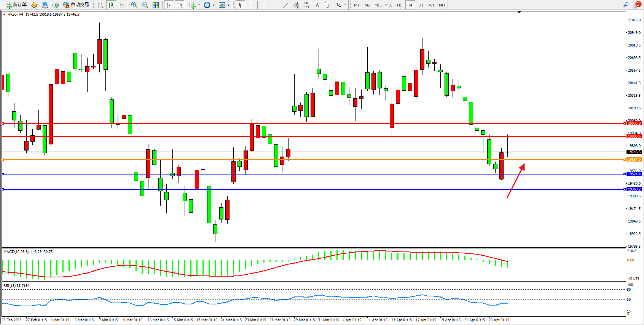
Task: Click the Zoom Out magnifier icon
Action: [145, 5]
